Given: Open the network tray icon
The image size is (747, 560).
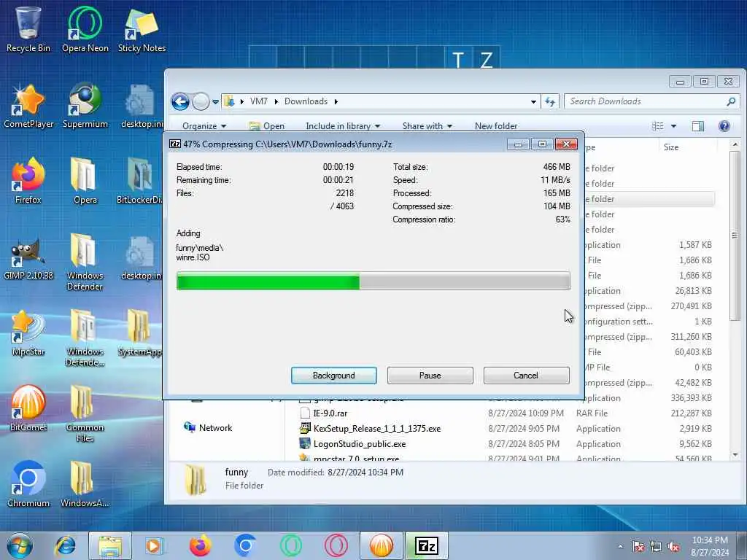Looking at the screenshot, I should point(656,546).
